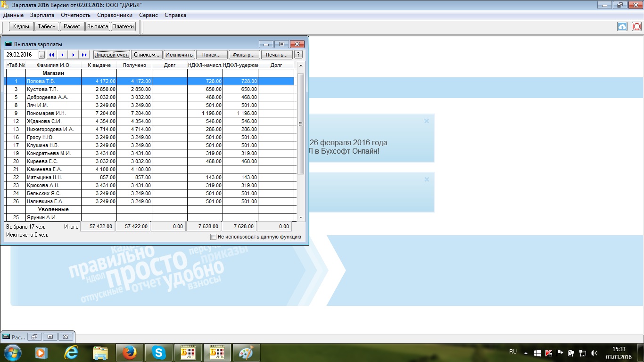This screenshot has width=644, height=362.
Task: Open date picker with ellipsis button
Action: [41, 55]
